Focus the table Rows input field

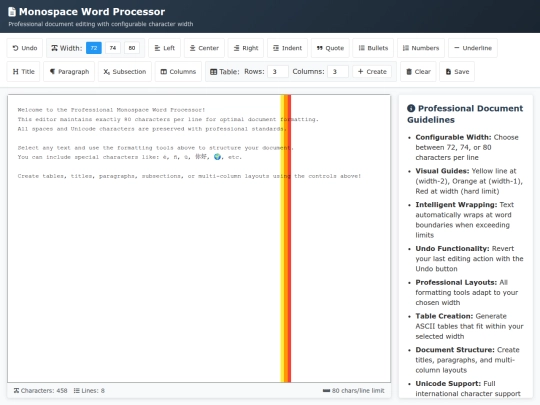coord(278,72)
